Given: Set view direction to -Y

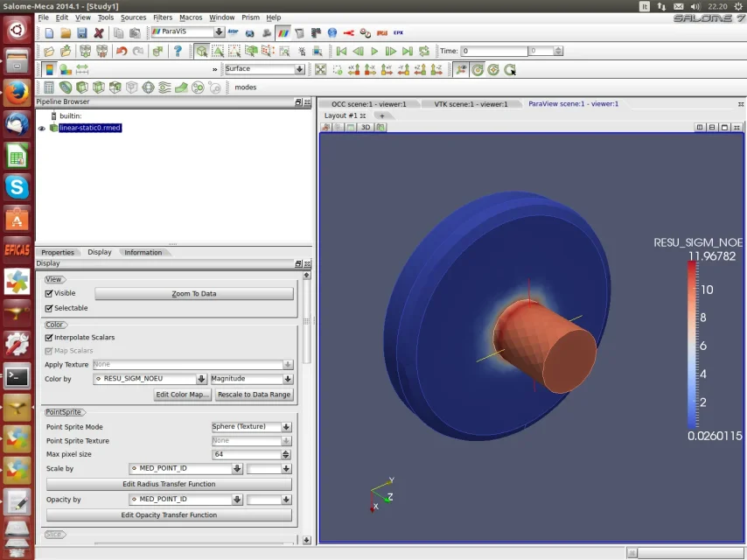Looking at the screenshot, I should (403, 70).
